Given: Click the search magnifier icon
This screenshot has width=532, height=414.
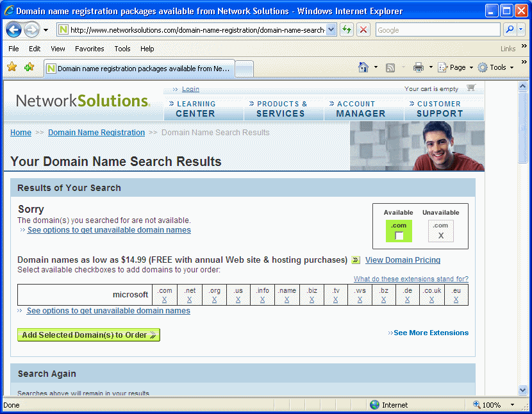Looking at the screenshot, I should 510,30.
